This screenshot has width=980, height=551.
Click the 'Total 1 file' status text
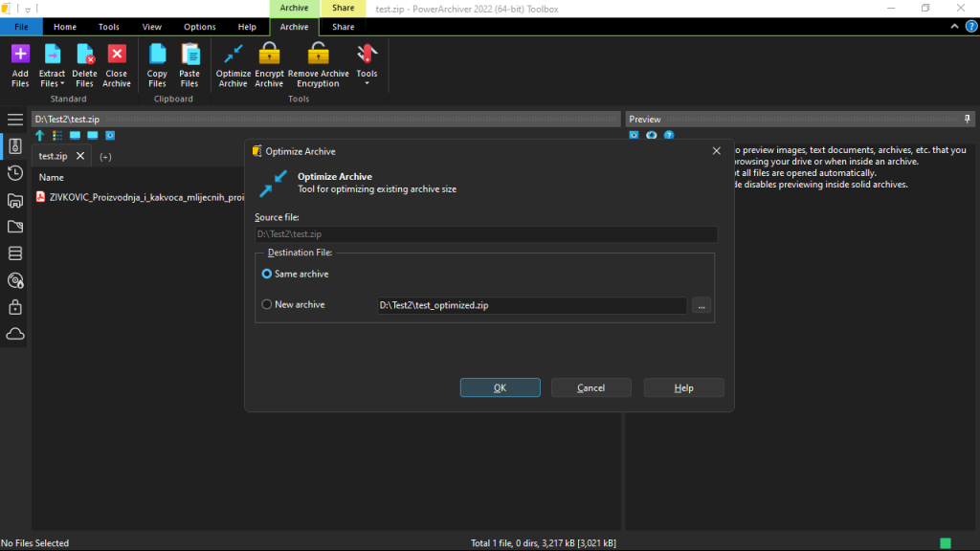pos(544,543)
